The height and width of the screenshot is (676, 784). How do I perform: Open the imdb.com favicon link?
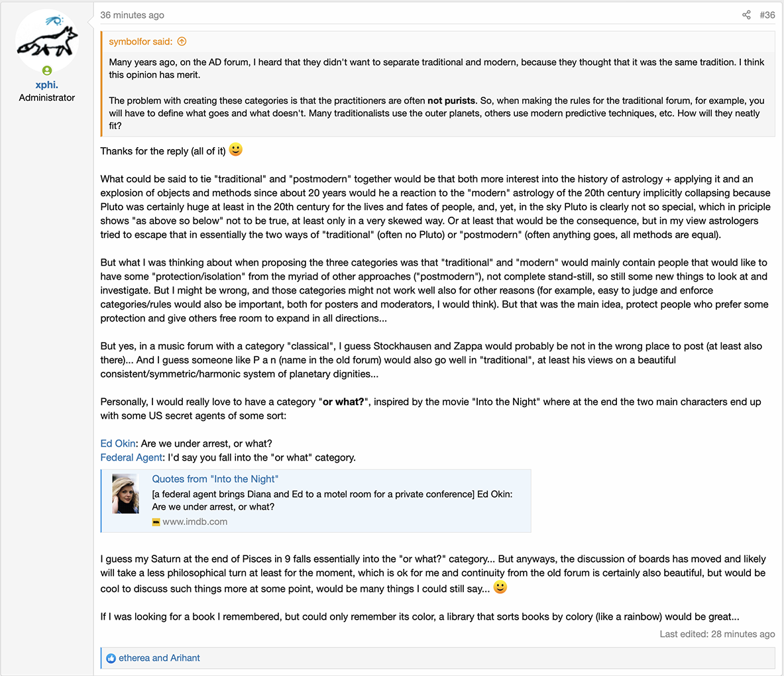click(x=156, y=522)
